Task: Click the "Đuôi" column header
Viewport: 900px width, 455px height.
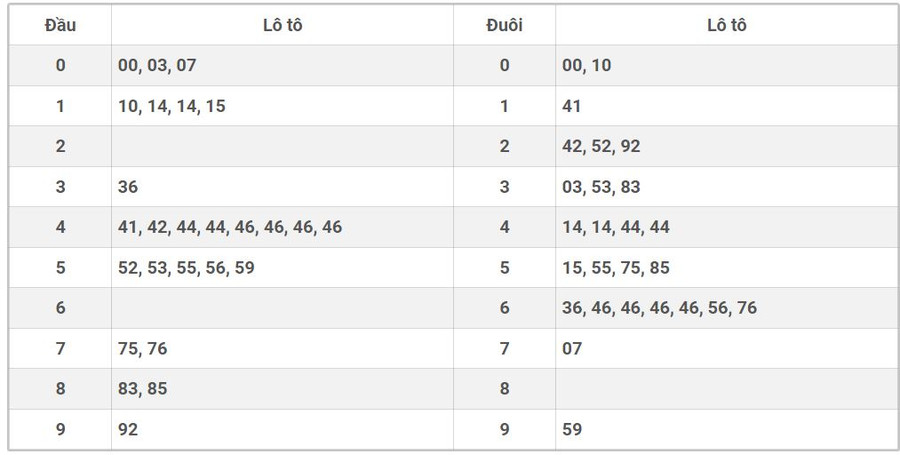Action: (504, 25)
